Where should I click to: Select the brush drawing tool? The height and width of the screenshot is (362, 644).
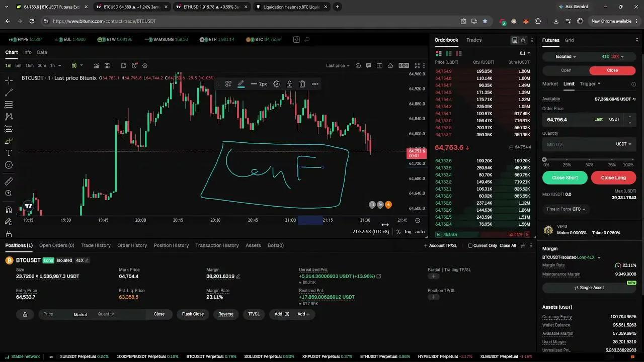9,141
